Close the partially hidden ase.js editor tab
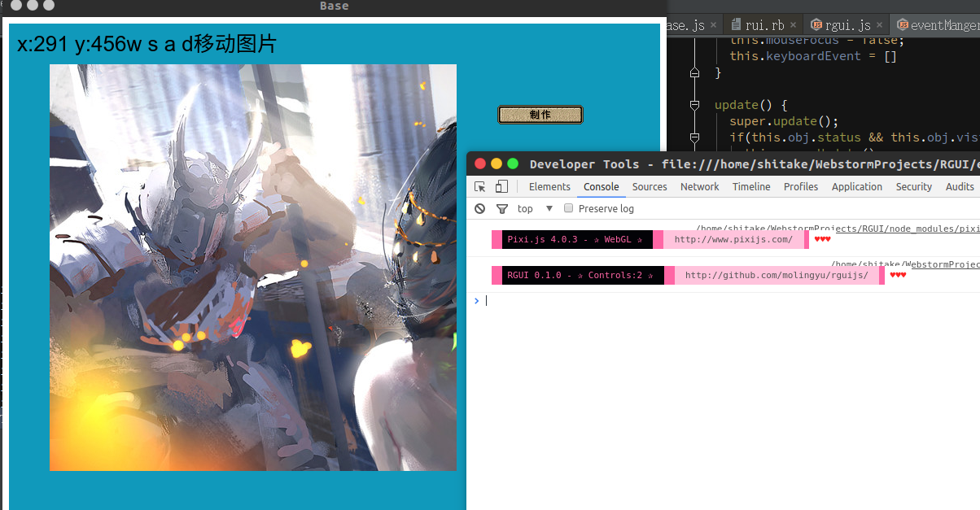 coord(713,26)
